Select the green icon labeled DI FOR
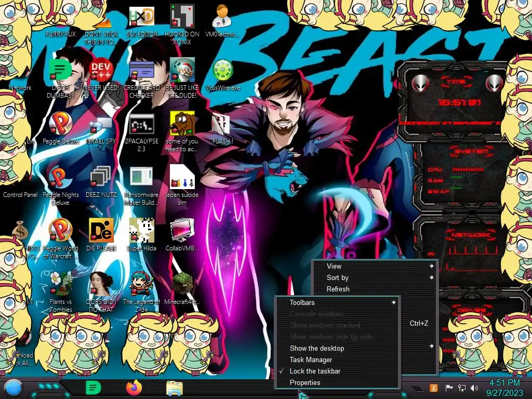Viewport: 532px width, 399px height. click(x=61, y=79)
